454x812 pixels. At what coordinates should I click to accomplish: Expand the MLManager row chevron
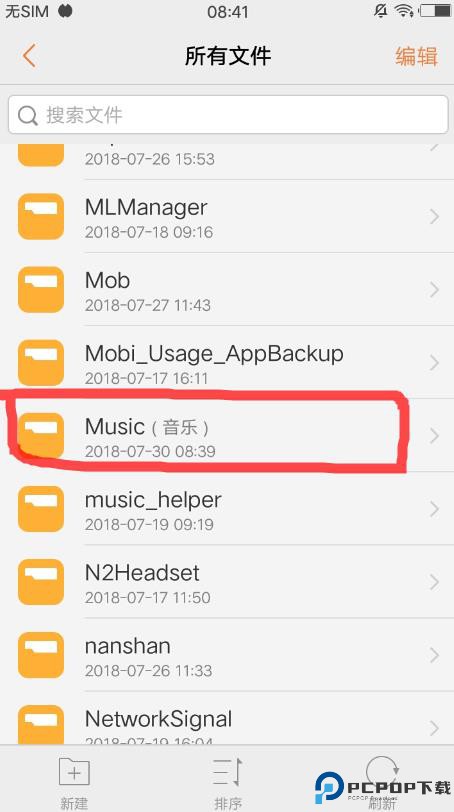click(434, 216)
